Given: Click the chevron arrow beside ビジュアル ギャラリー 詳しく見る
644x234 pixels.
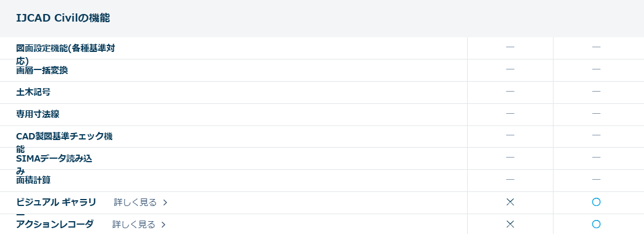Looking at the screenshot, I should pyautogui.click(x=165, y=202).
